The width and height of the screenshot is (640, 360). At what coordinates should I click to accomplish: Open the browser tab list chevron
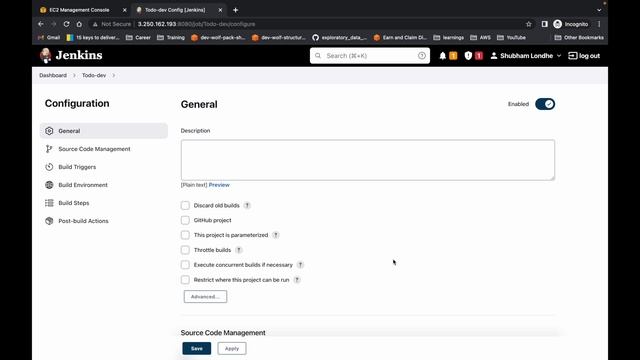click(599, 10)
